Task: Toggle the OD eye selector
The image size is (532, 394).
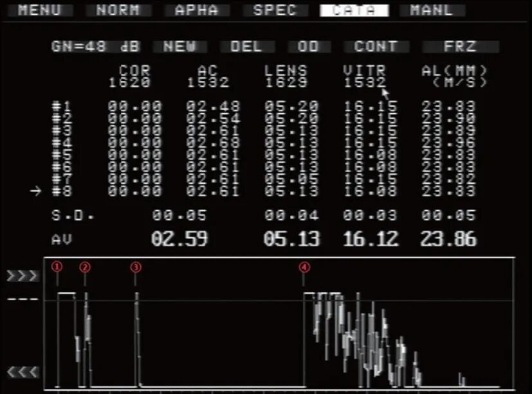Action: coord(308,46)
